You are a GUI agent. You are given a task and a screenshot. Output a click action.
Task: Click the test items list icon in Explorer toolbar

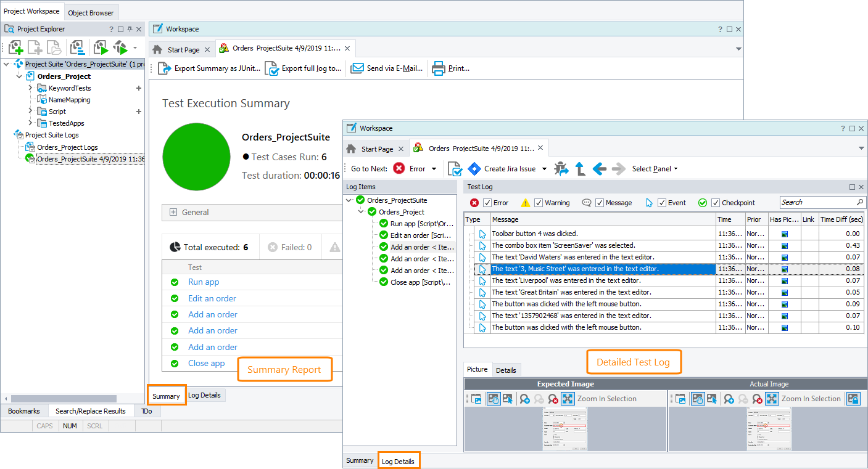[77, 47]
